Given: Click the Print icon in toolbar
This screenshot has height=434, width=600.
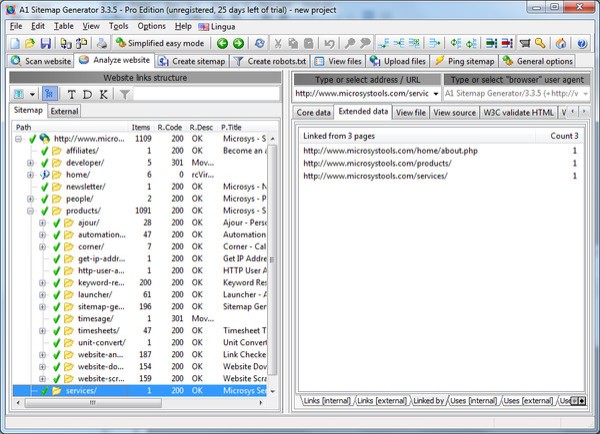Looking at the screenshot, I should pos(101,43).
